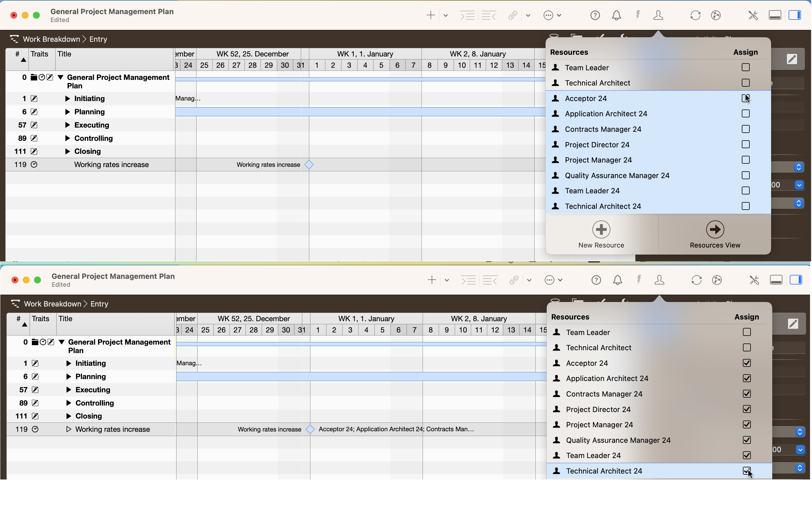Image resolution: width=812 pixels, height=508 pixels.
Task: Check Technical Architect assign box in upper popover
Action: click(x=745, y=83)
